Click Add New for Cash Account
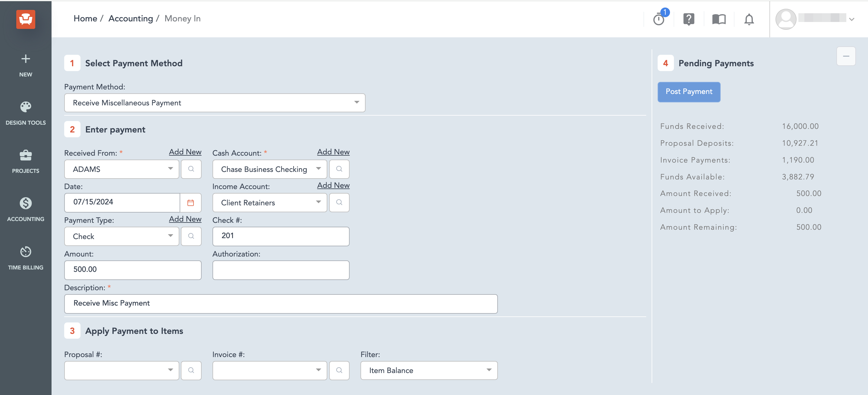Screen dimensions: 868x395 click(333, 152)
